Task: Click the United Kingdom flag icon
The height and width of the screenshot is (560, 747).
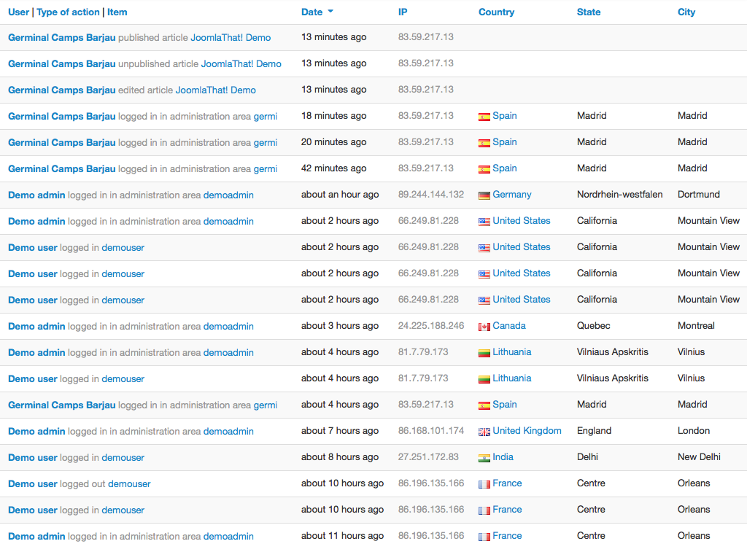Action: (484, 432)
